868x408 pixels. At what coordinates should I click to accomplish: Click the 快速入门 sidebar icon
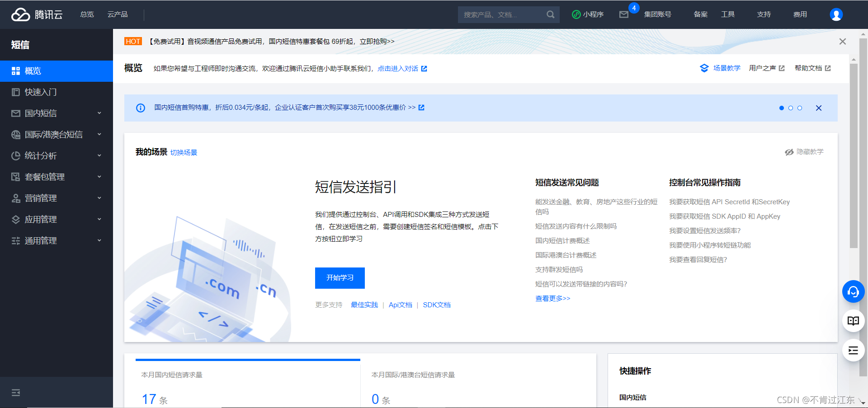[16, 92]
